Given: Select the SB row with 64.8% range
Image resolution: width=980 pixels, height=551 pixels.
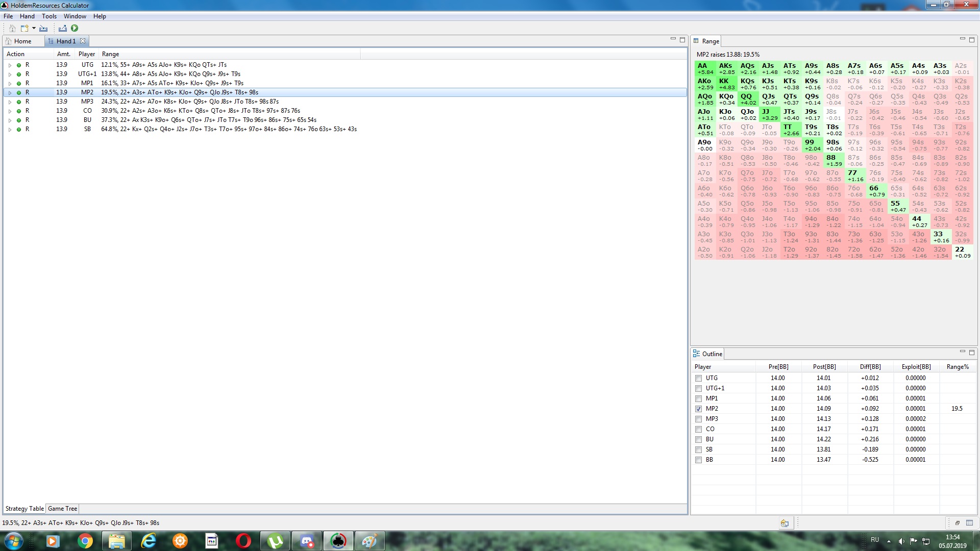Looking at the screenshot, I should pyautogui.click(x=345, y=130).
